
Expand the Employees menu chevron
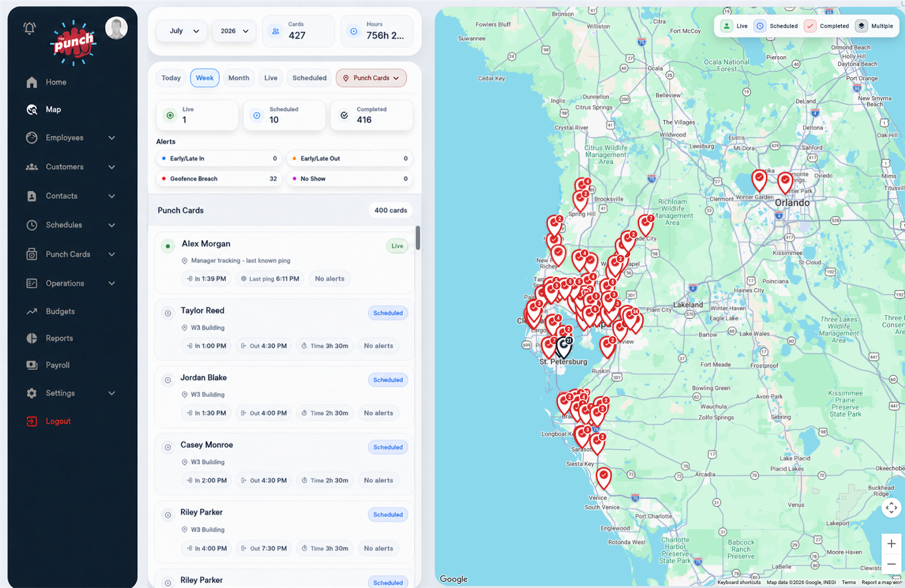point(112,138)
